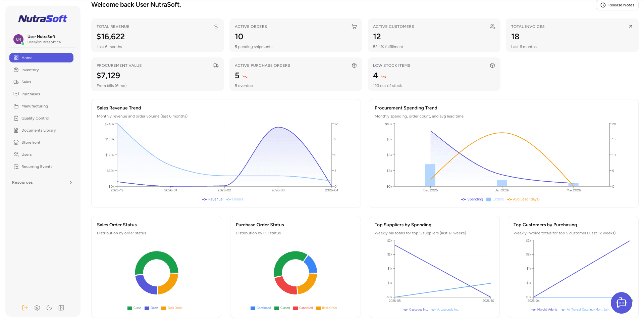Click the Dec 2025 orders bar
Image resolution: width=644 pixels, height=322 pixels.
[430, 175]
